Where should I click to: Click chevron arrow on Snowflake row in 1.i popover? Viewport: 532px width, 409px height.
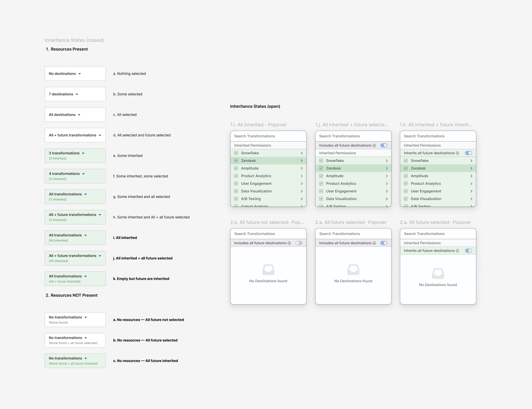(302, 153)
